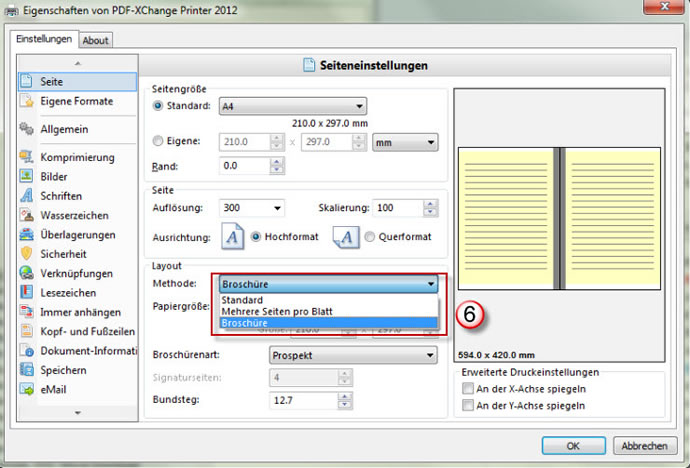Click the Bilder picture icon

(26, 176)
